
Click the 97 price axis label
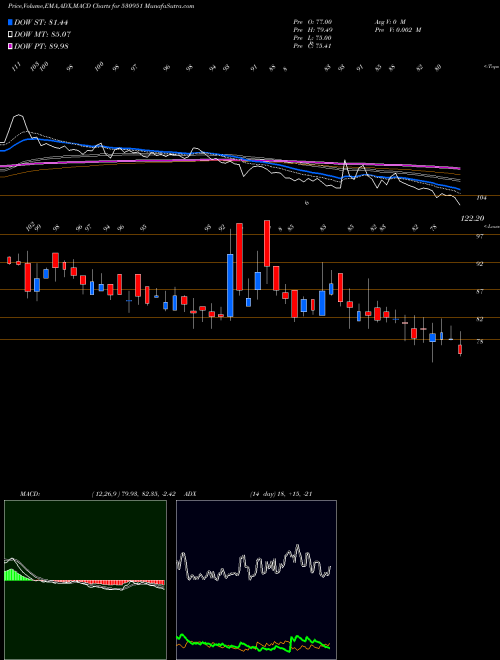point(480,236)
